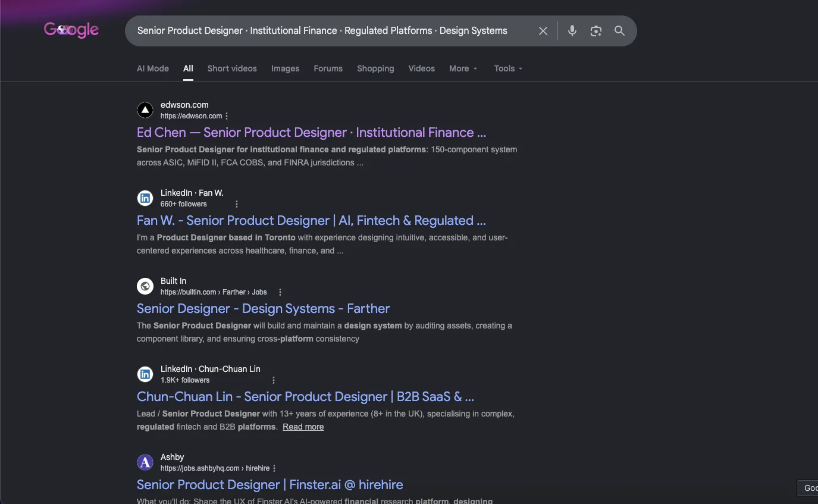
Task: Click the LinkedIn · Fan W. source name
Action: (x=192, y=193)
